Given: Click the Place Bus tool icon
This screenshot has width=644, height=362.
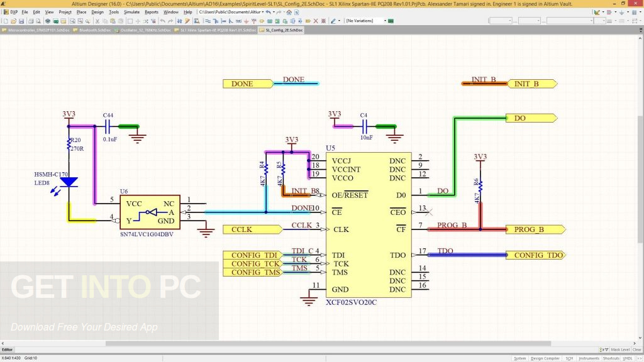Looking at the screenshot, I should coord(215,21).
